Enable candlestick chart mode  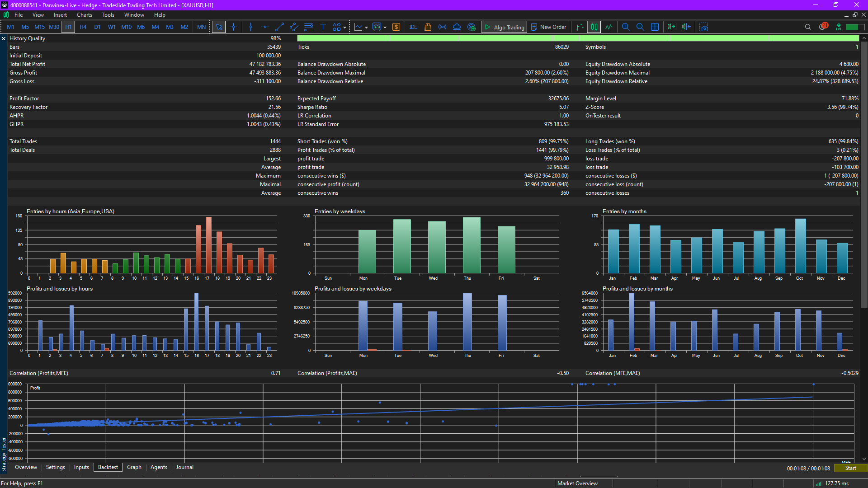click(x=594, y=27)
